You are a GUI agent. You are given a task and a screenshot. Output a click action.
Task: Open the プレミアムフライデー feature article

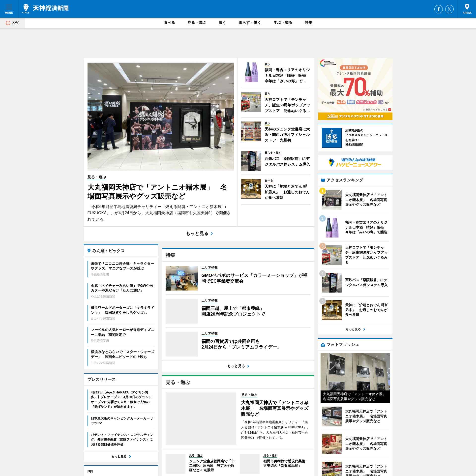(241, 344)
